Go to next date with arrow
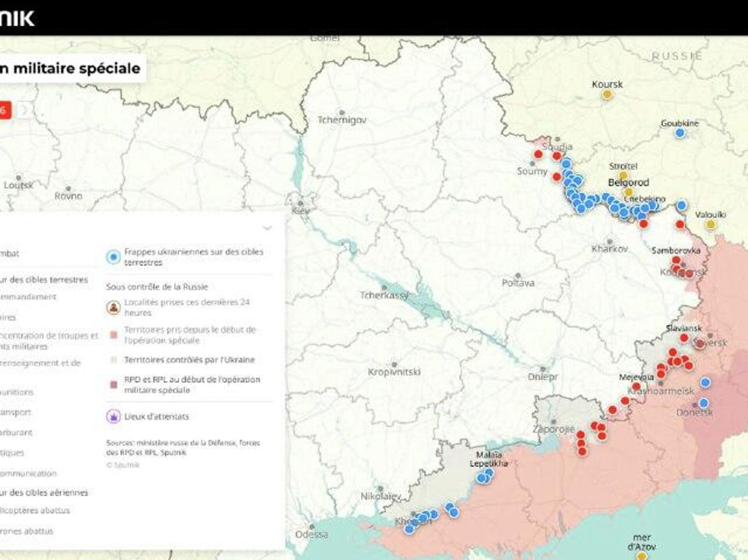 25,111
